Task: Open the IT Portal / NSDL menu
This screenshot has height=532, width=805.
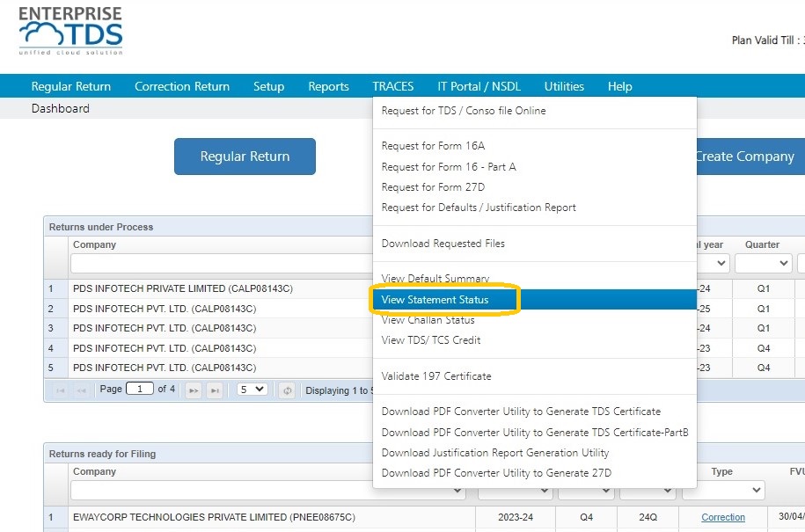Action: point(479,86)
